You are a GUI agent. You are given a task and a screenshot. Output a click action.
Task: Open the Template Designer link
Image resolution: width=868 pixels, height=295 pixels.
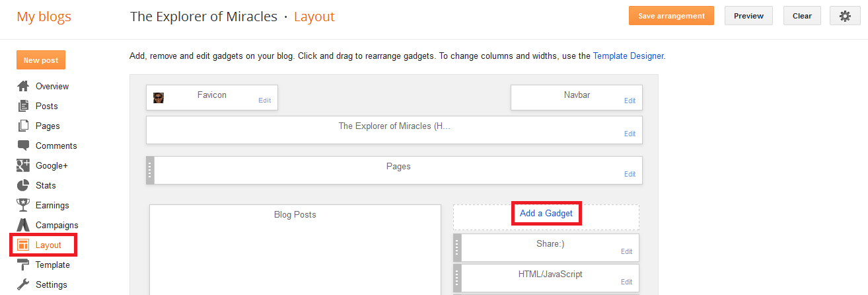[628, 56]
